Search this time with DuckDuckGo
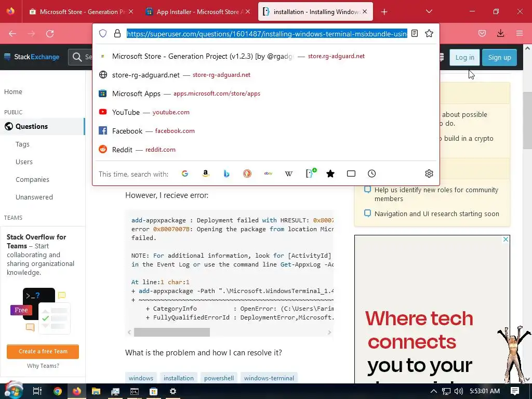532x399 pixels. pos(247,174)
